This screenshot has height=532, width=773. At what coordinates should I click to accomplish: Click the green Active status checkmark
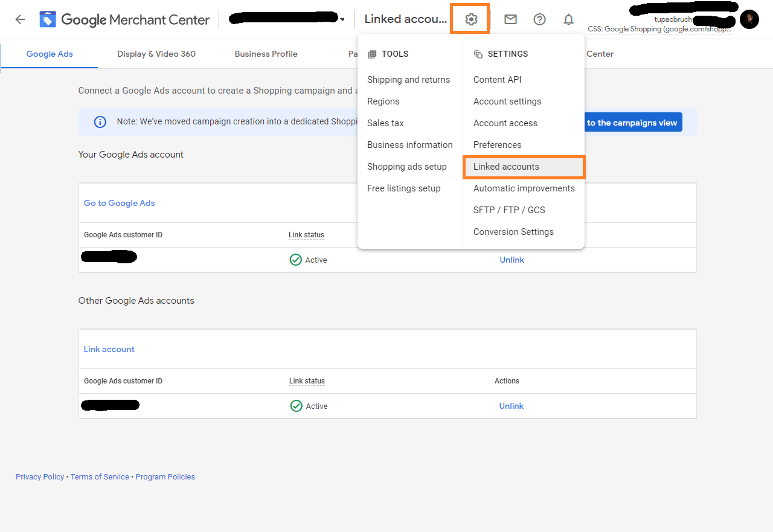[296, 260]
